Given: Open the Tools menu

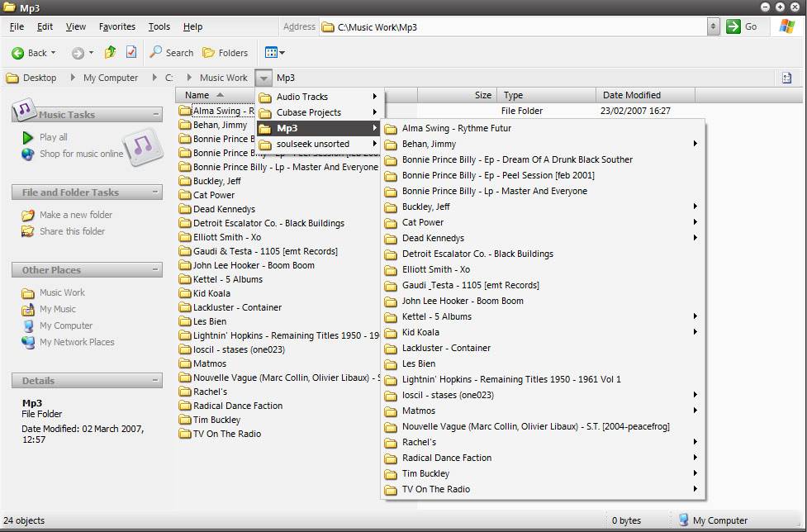Looking at the screenshot, I should click(x=159, y=26).
